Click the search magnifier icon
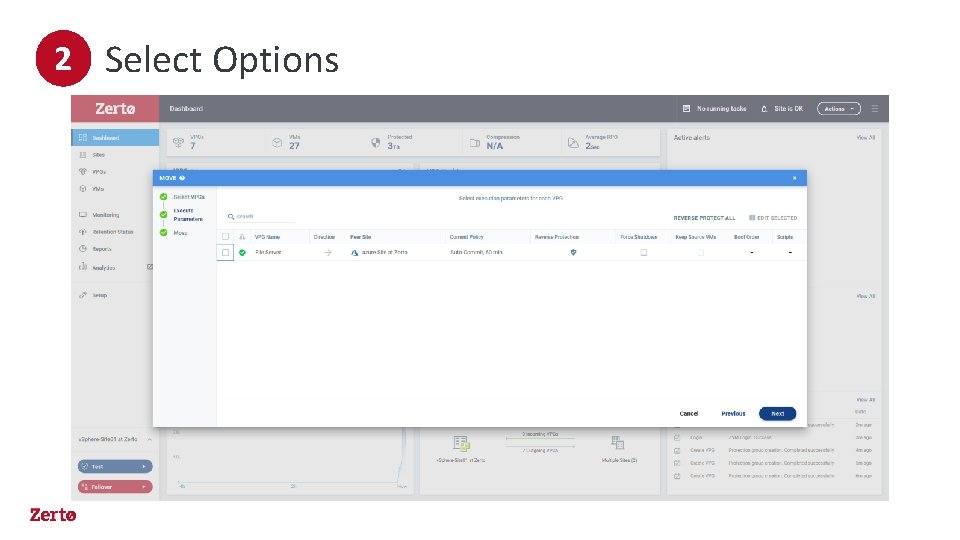960x540 pixels. tap(231, 217)
